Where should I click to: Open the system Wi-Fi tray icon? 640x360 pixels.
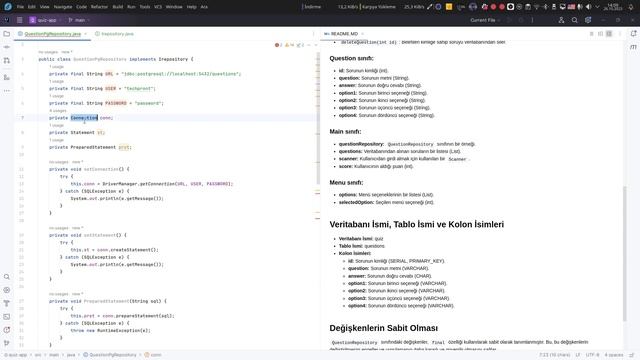537,7
